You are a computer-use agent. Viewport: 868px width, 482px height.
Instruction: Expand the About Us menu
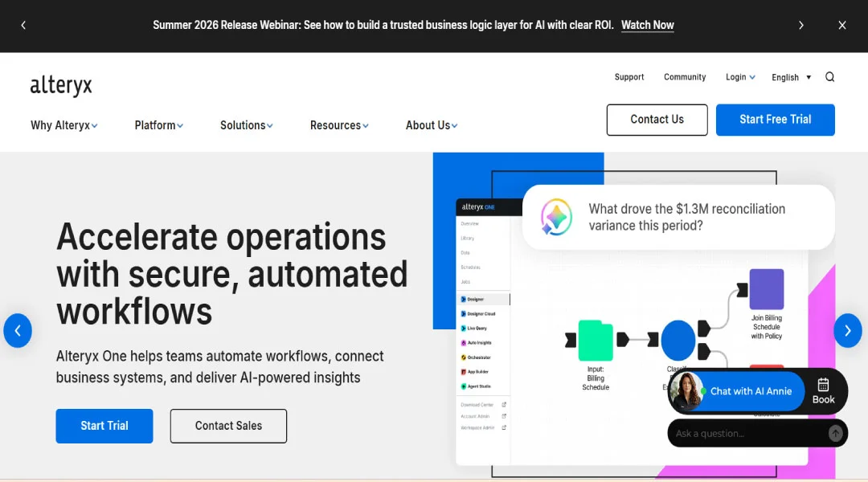click(x=432, y=125)
